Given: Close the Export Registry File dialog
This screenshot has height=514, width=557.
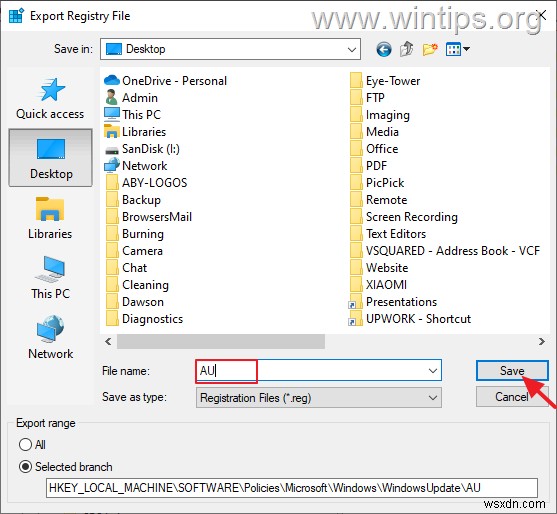Looking at the screenshot, I should (x=542, y=15).
